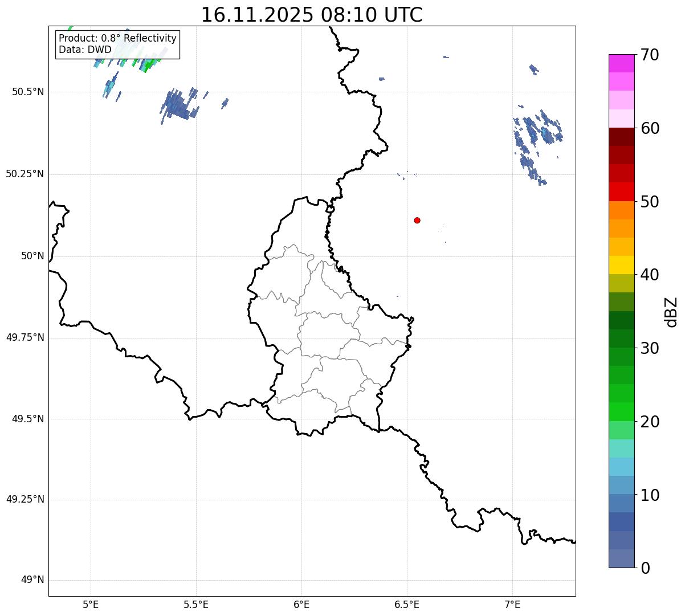This screenshot has width=685, height=616.
Task: Click the "Data: DWD" label
Action: coord(85,50)
